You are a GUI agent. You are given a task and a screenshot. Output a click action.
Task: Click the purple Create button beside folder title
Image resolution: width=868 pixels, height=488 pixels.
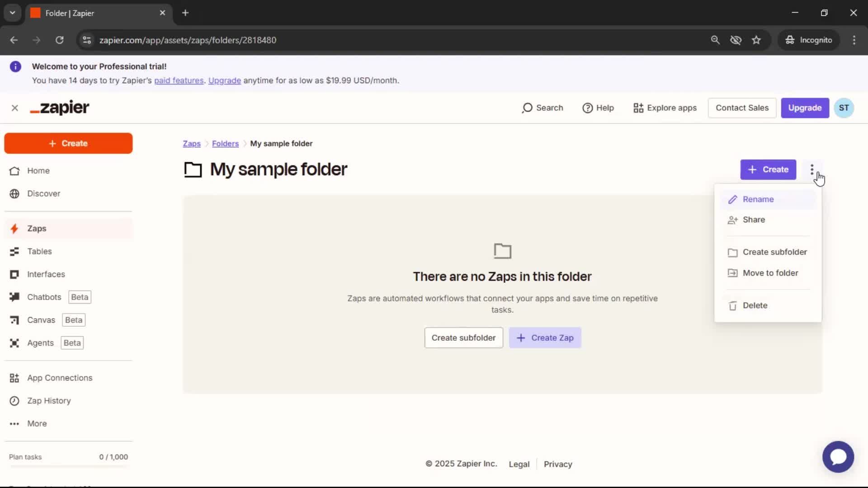tap(768, 169)
